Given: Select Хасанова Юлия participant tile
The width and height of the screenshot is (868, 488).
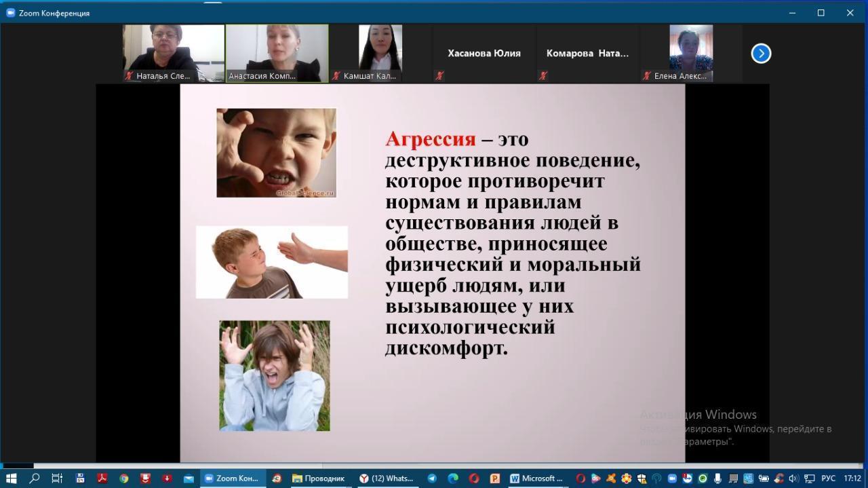Looking at the screenshot, I should click(x=484, y=54).
